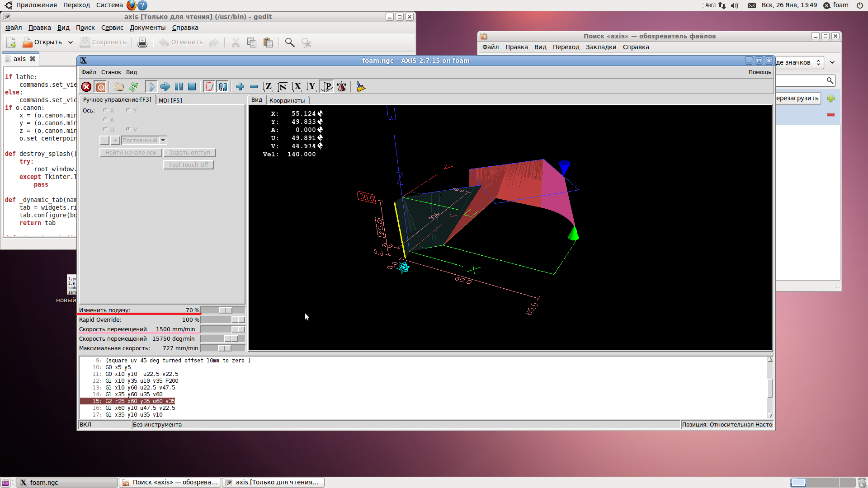This screenshot has width=868, height=488.
Task: Click the Tool Touch Off button
Action: (188, 165)
